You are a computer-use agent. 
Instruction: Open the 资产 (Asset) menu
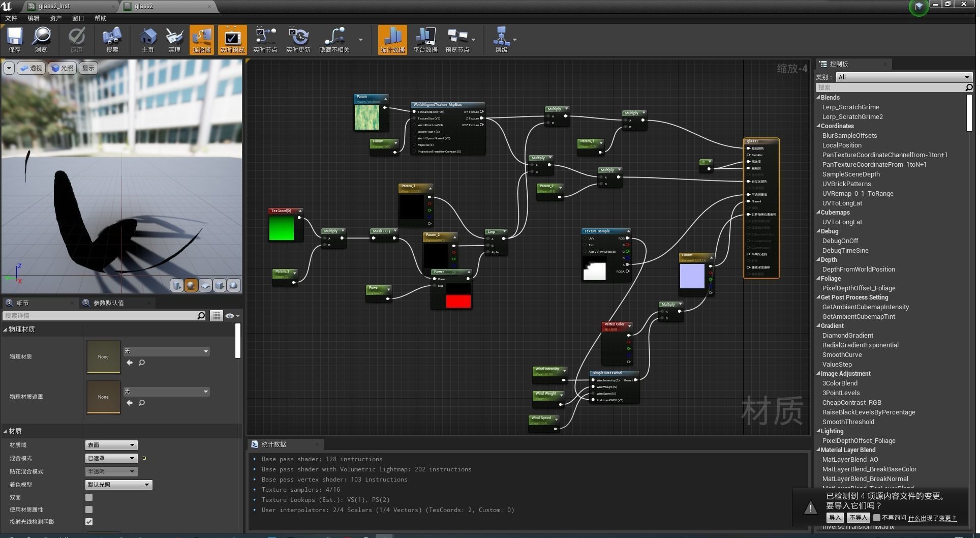point(56,18)
